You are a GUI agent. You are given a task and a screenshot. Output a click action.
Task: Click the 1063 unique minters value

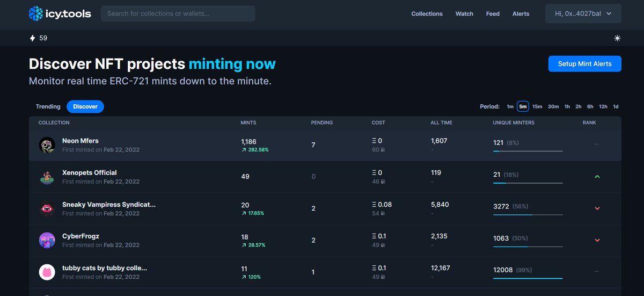click(x=501, y=239)
